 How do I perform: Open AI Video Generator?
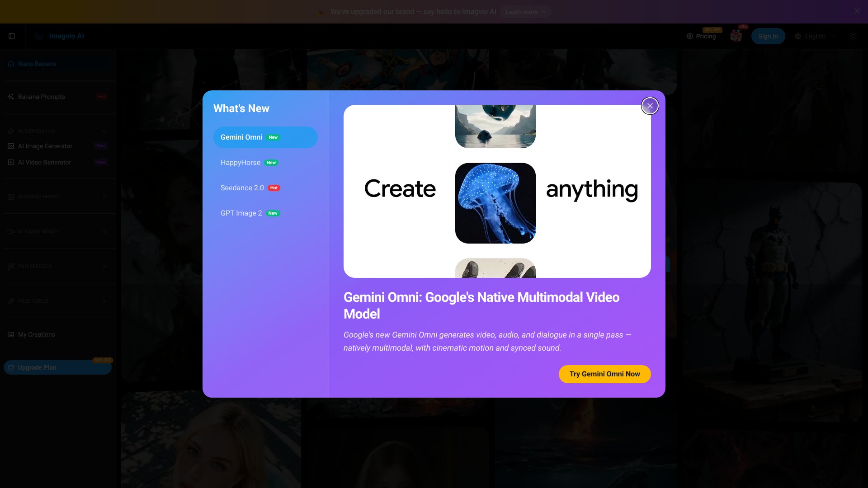(58, 162)
